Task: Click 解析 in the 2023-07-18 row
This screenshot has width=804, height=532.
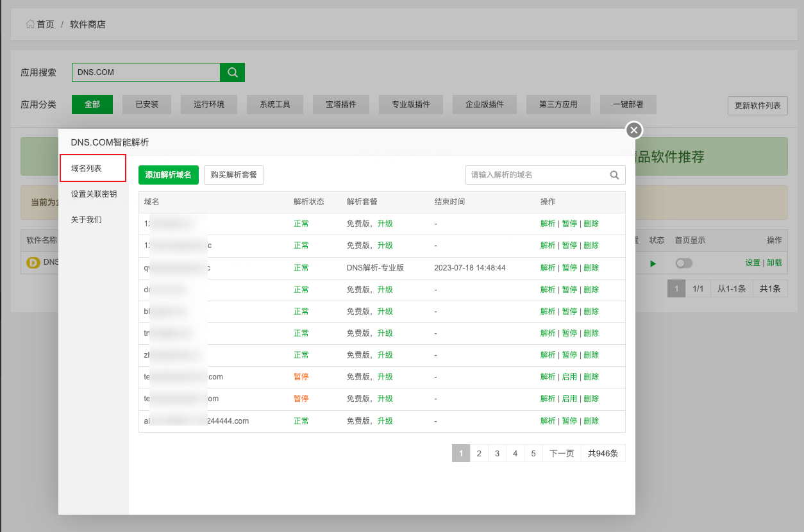Action: (x=548, y=267)
